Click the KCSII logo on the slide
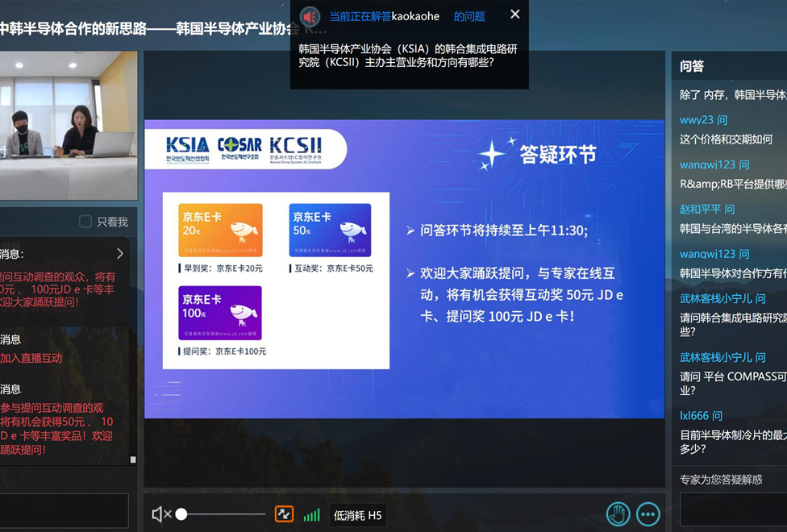Viewport: 787px width, 532px height. (296, 150)
